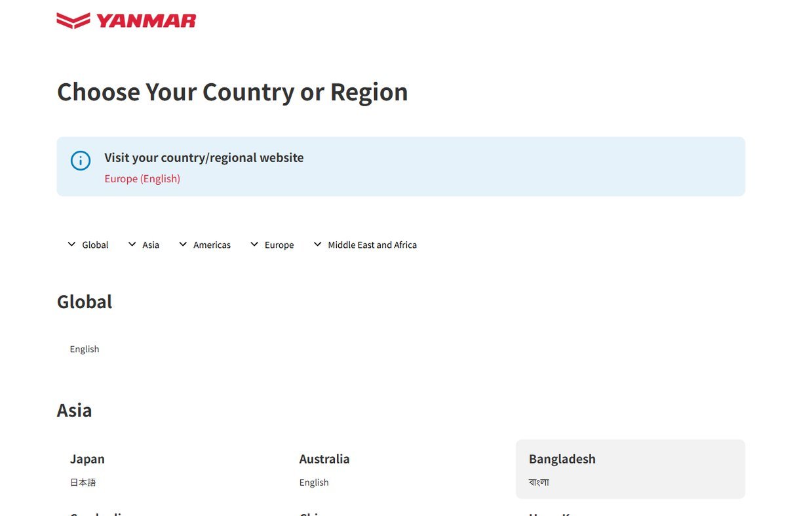Viewport: 812px width, 516px height.
Task: Click the Yanmar logo
Action: click(x=126, y=21)
